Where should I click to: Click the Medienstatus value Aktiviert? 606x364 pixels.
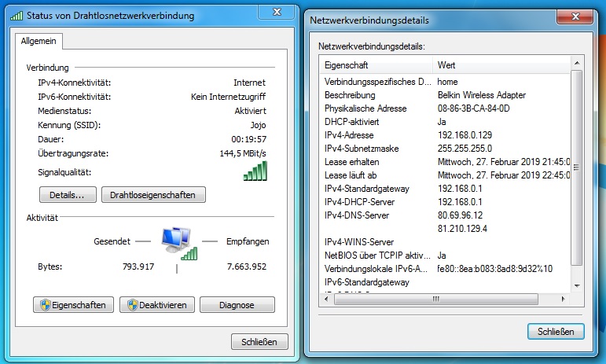pos(251,111)
